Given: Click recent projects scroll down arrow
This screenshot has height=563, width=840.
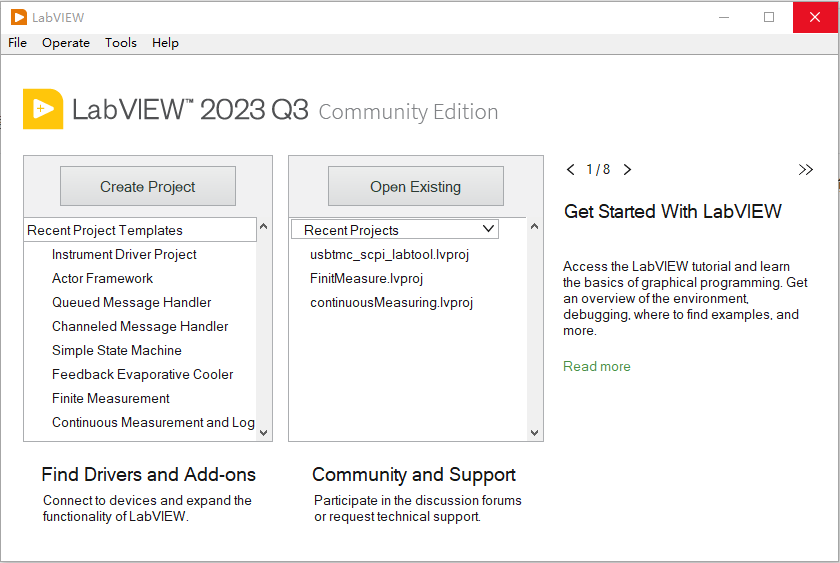Looking at the screenshot, I should [x=534, y=432].
